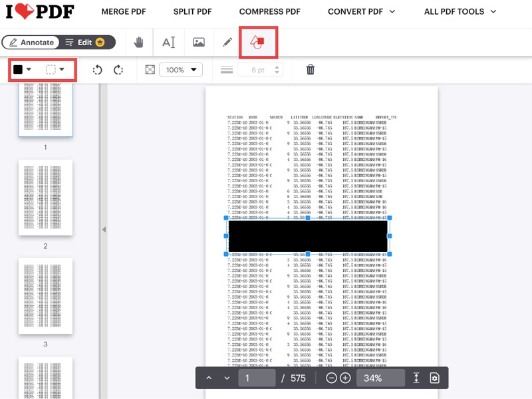Switch to premium Edit mode
Viewport: 532px width, 399px height.
85,43
